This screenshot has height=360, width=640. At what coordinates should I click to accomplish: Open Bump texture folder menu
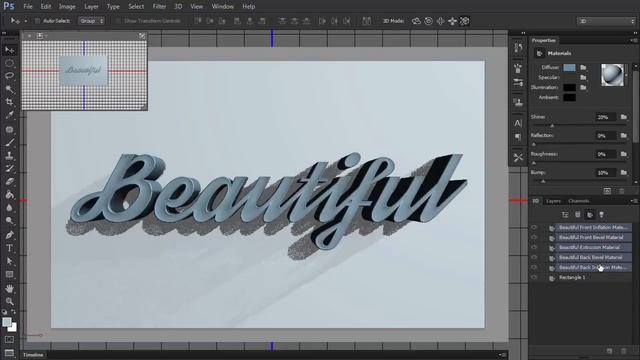click(624, 173)
